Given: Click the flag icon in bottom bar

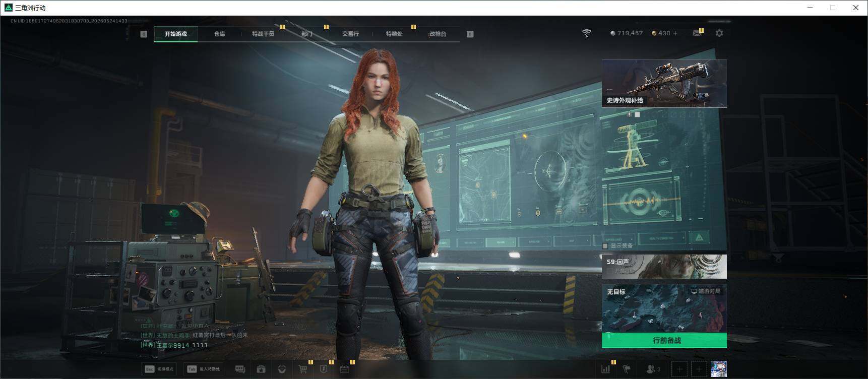Looking at the screenshot, I should (x=627, y=369).
